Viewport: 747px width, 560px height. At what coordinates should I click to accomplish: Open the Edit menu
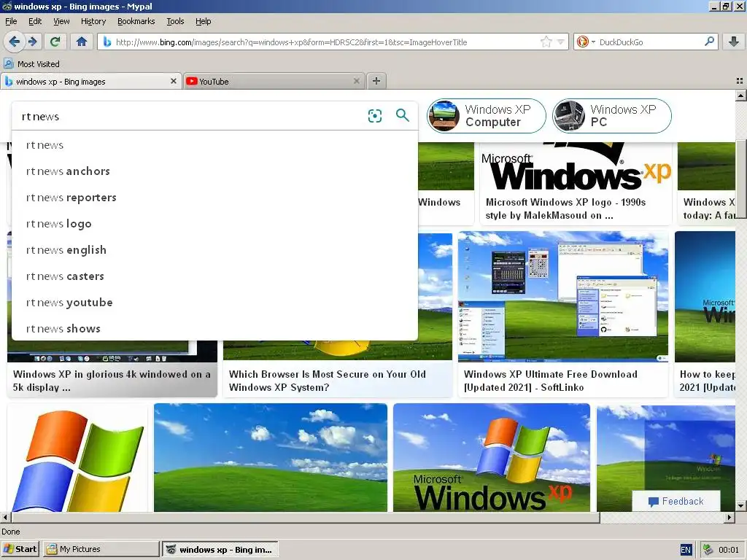point(35,21)
